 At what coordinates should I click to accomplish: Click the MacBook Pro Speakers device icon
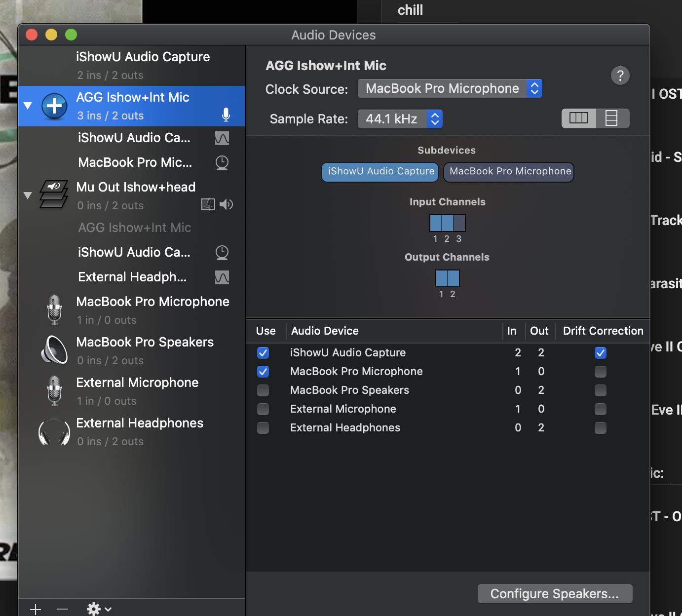click(54, 350)
